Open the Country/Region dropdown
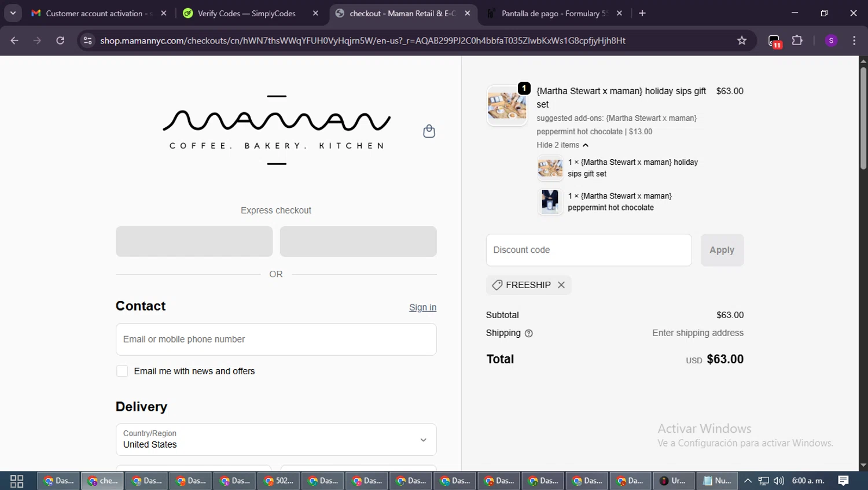Image resolution: width=868 pixels, height=490 pixels. click(x=276, y=440)
